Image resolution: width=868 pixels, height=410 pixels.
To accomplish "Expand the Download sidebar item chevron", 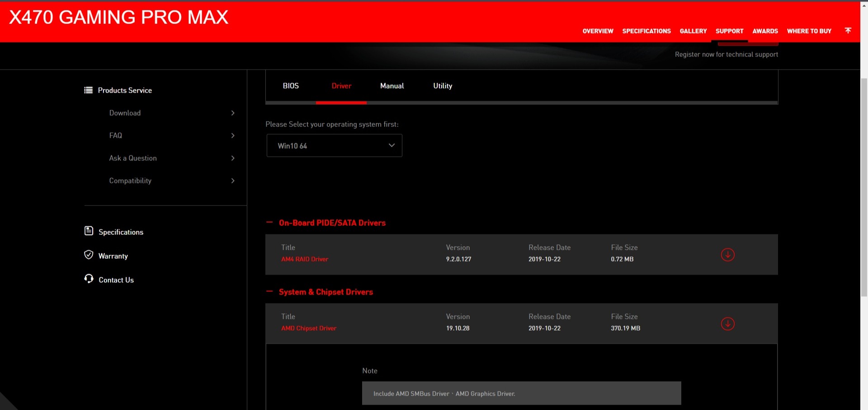I will [233, 113].
